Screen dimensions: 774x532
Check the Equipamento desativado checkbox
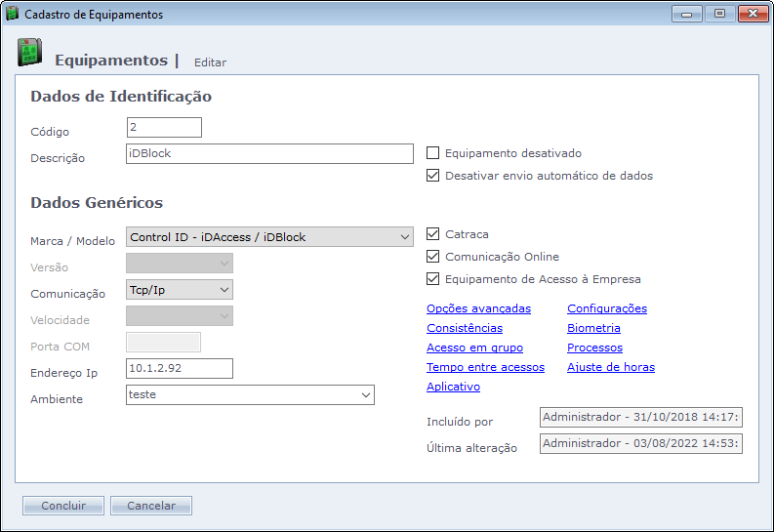tap(433, 153)
